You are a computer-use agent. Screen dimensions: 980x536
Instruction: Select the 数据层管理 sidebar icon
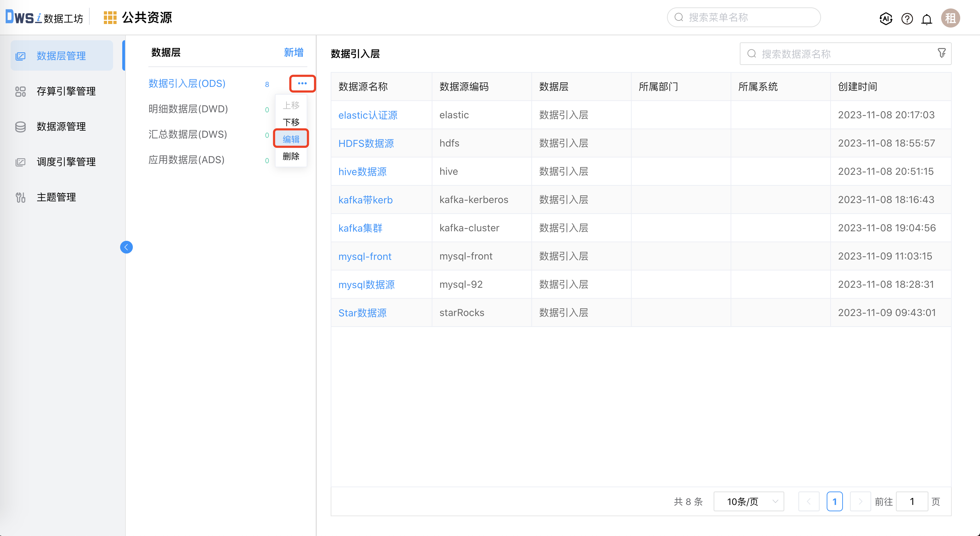[20, 55]
